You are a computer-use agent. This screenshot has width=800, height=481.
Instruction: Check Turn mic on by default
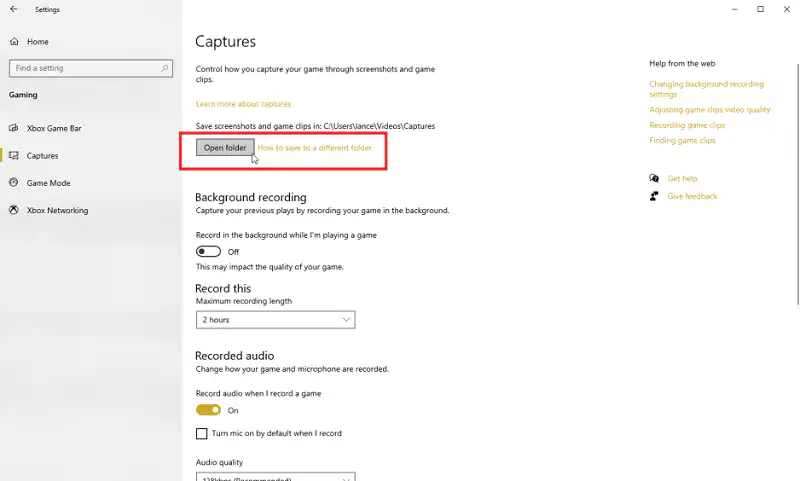(x=201, y=434)
